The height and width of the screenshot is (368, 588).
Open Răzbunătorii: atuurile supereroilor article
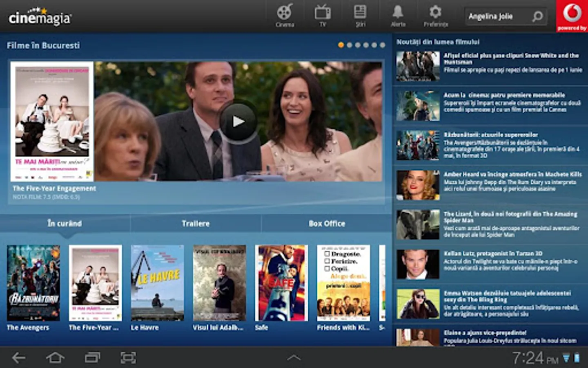[x=490, y=145]
